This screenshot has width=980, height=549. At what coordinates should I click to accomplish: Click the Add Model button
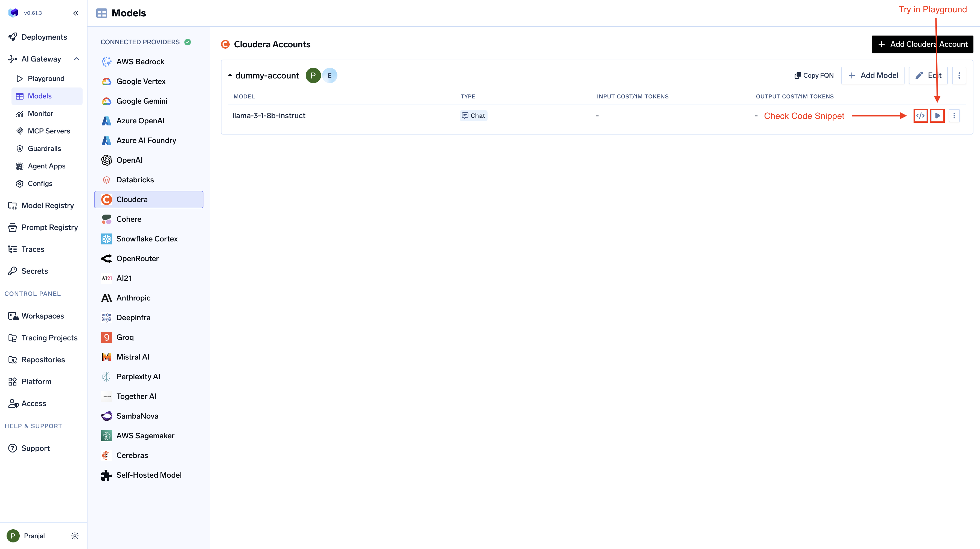tap(873, 75)
